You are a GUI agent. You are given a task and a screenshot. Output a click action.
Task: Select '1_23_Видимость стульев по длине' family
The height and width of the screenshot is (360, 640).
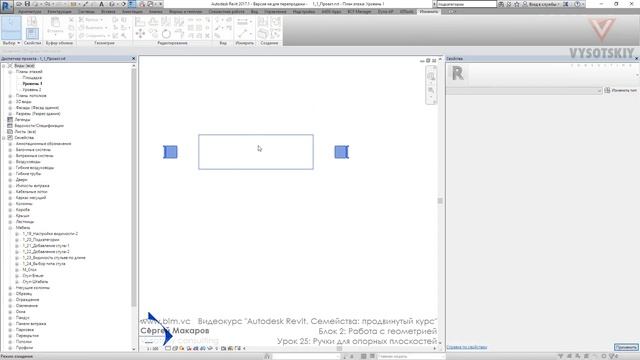point(54,258)
